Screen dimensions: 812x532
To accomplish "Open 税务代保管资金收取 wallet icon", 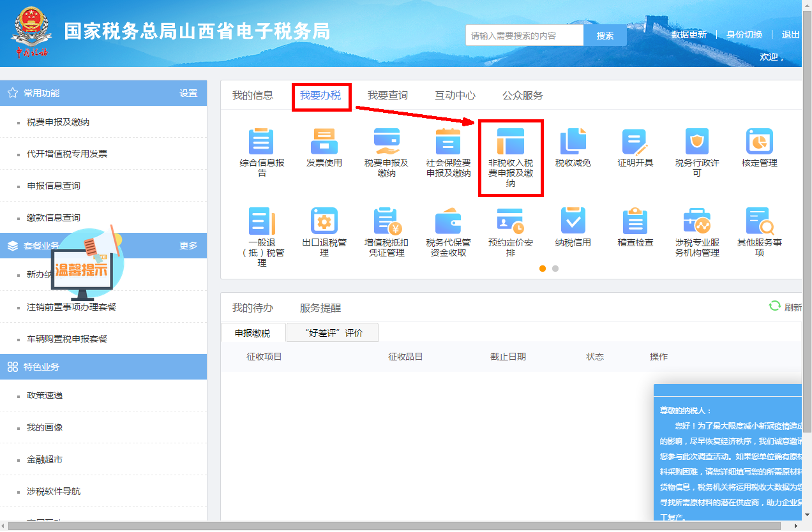I will [x=448, y=221].
